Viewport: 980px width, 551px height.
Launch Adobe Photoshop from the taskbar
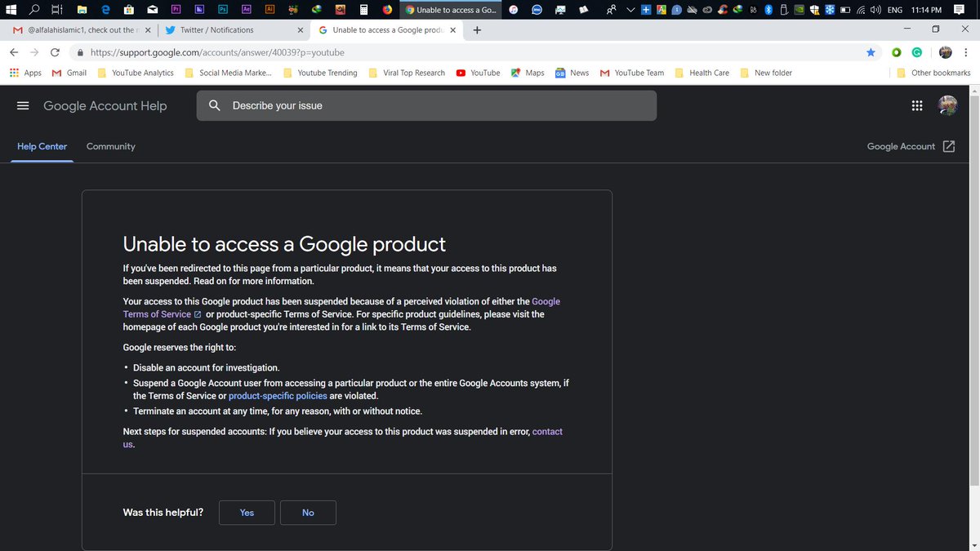pyautogui.click(x=223, y=10)
